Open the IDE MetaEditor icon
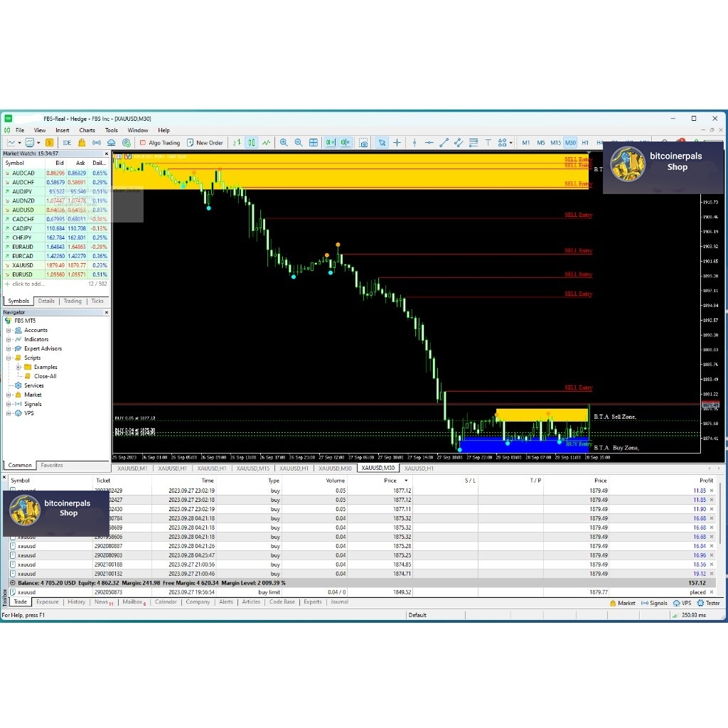The height and width of the screenshot is (728, 728). [x=67, y=143]
